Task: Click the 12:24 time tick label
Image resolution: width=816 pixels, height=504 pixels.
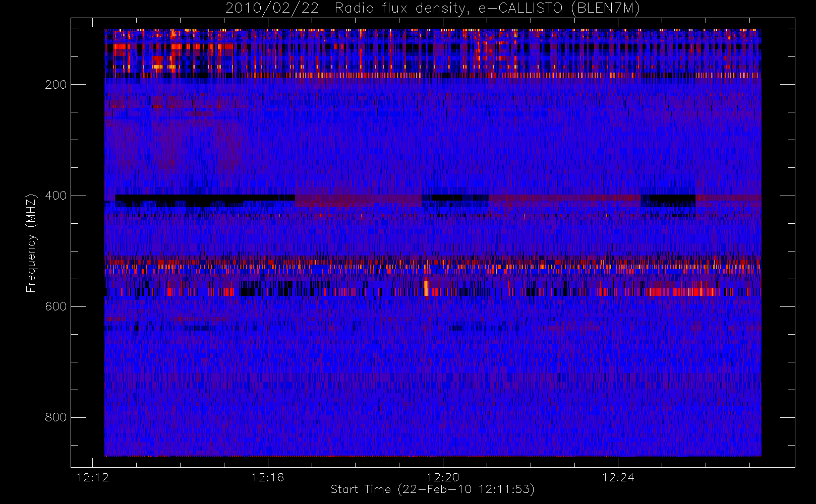Action: pyautogui.click(x=618, y=477)
